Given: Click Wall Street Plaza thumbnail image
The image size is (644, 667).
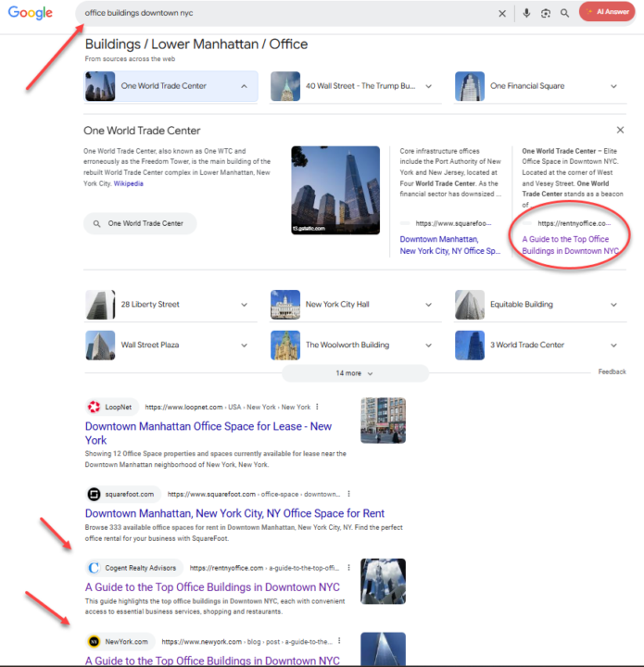Looking at the screenshot, I should click(100, 345).
